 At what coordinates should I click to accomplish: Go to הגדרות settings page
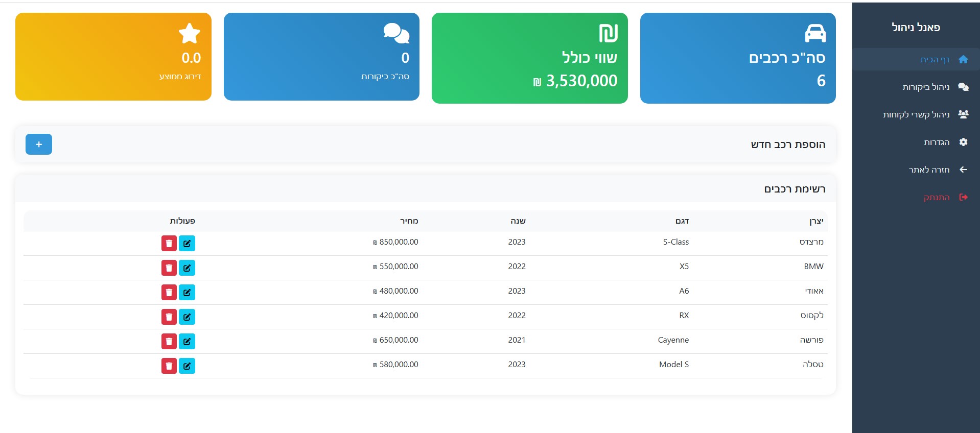click(937, 142)
